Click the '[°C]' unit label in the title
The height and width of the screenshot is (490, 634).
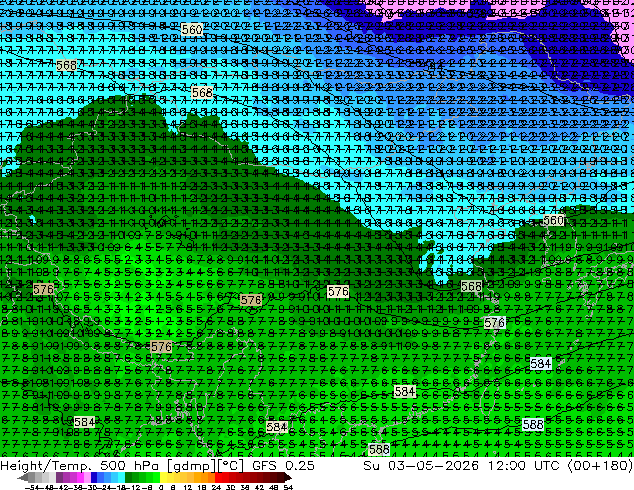click(x=231, y=465)
